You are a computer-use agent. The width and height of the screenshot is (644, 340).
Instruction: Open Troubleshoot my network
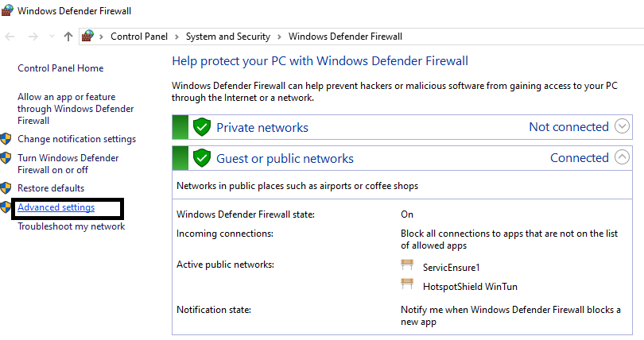point(71,226)
